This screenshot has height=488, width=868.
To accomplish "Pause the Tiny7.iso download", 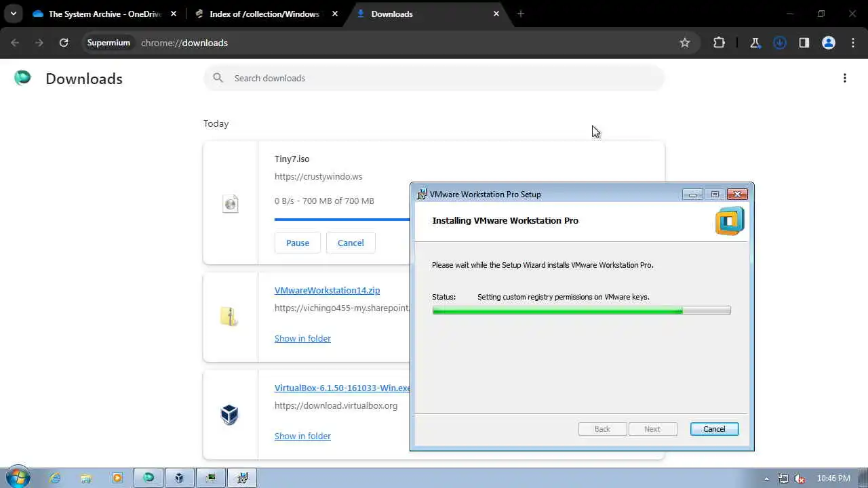I will coord(298,243).
